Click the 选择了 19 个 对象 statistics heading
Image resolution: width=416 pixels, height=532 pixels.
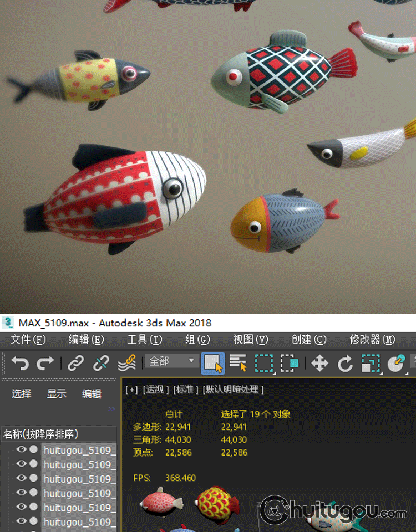pyautogui.click(x=255, y=414)
